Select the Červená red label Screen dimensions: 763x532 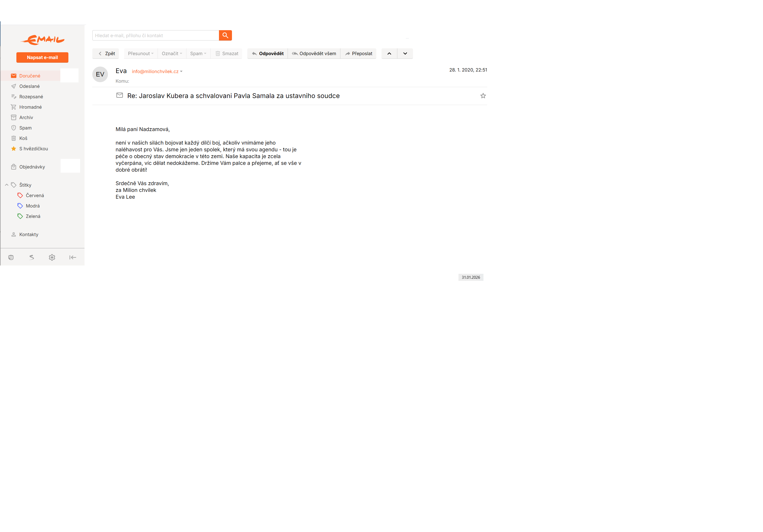click(x=35, y=195)
